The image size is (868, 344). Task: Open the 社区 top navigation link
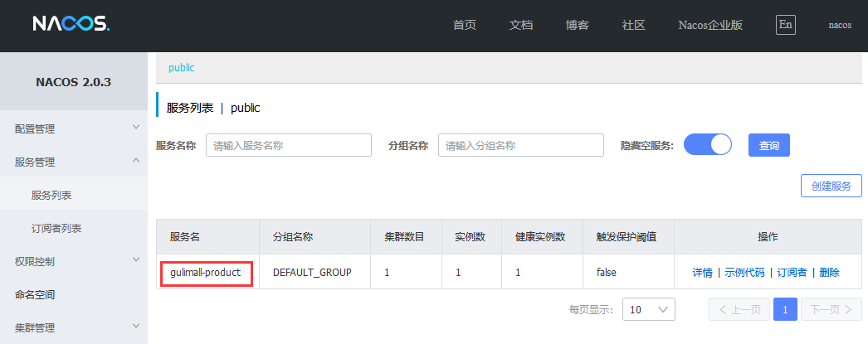(634, 25)
